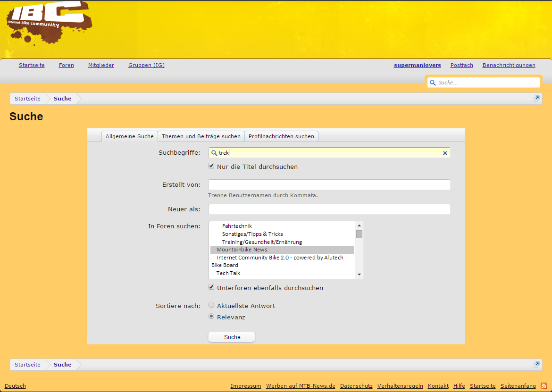Toggle 'Nur die Titel durchsuchen' checkbox
Screen dimensions: 552x392
pyautogui.click(x=211, y=166)
